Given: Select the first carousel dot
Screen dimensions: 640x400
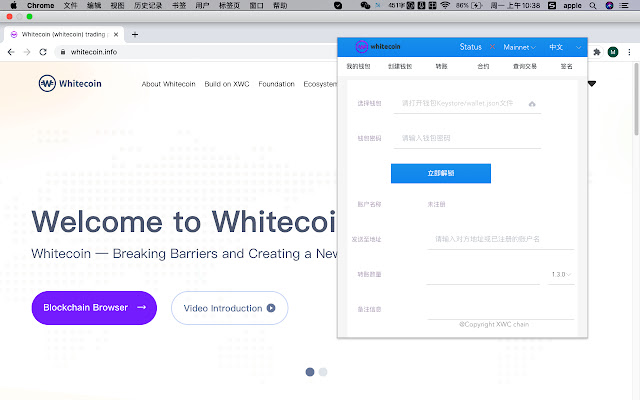Looking at the screenshot, I should [x=310, y=372].
